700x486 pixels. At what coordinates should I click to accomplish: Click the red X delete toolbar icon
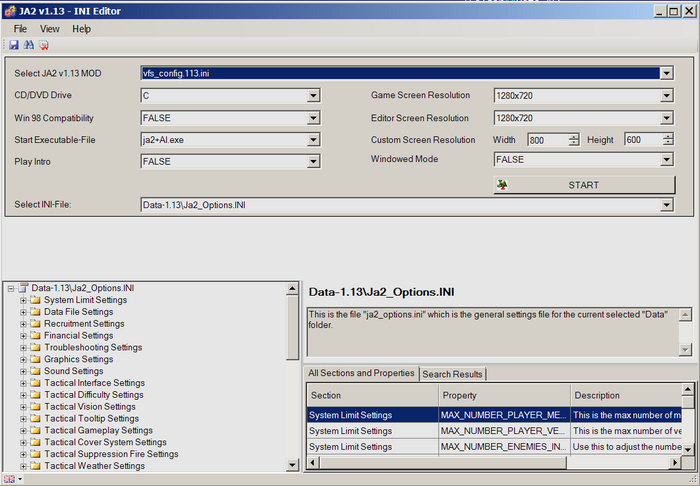(43, 45)
